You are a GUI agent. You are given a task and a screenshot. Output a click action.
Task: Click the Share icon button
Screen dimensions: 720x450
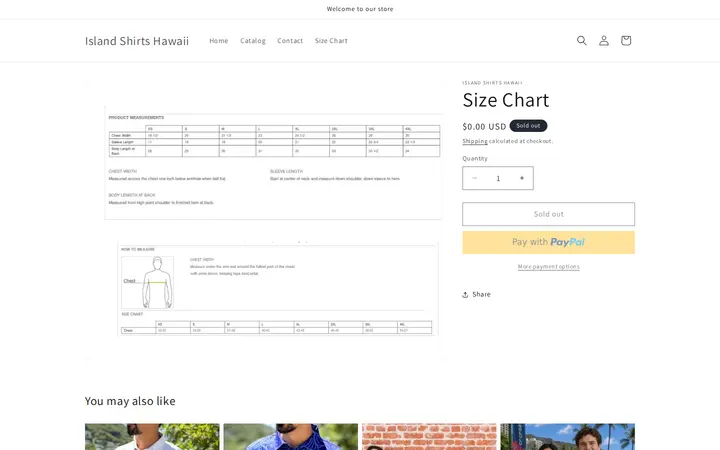pyautogui.click(x=476, y=294)
